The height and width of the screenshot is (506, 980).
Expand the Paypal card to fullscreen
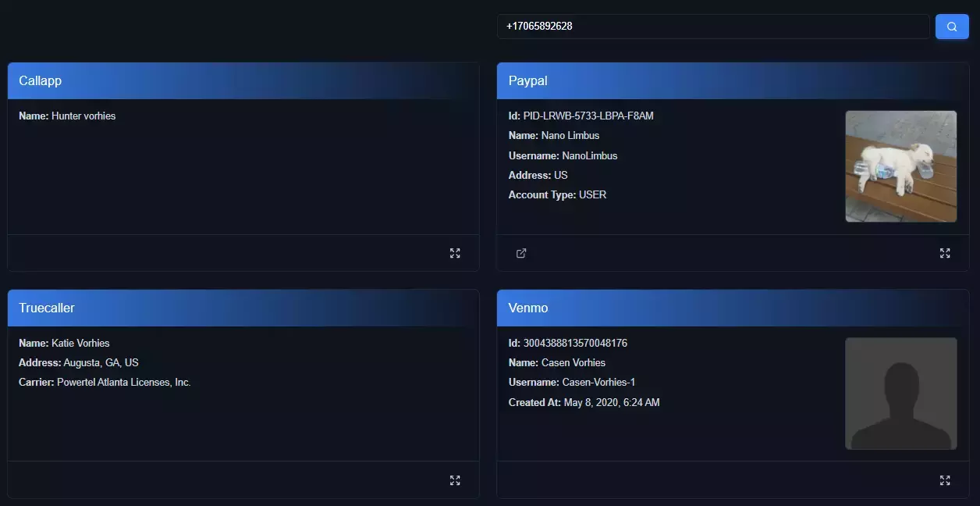(945, 253)
